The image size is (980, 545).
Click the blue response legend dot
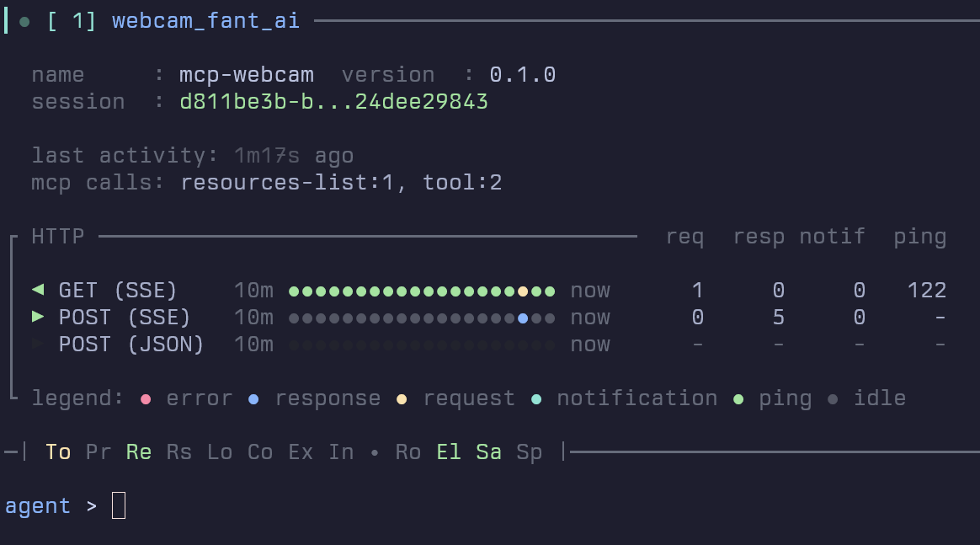click(x=254, y=398)
